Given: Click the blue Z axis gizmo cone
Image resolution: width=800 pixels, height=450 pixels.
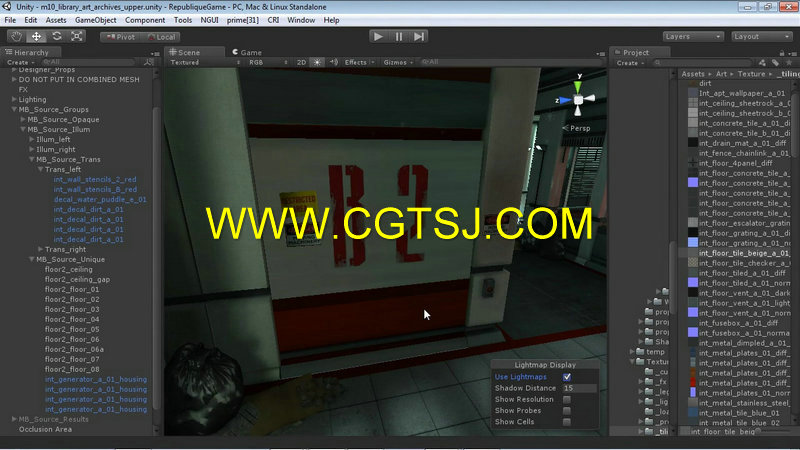Looking at the screenshot, I should (x=564, y=101).
